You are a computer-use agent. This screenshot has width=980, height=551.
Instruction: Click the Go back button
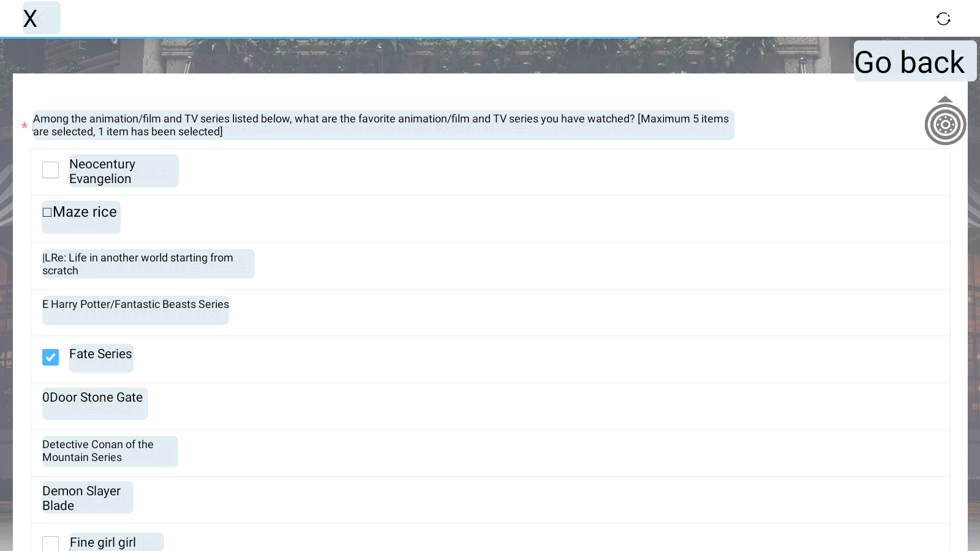915,61
